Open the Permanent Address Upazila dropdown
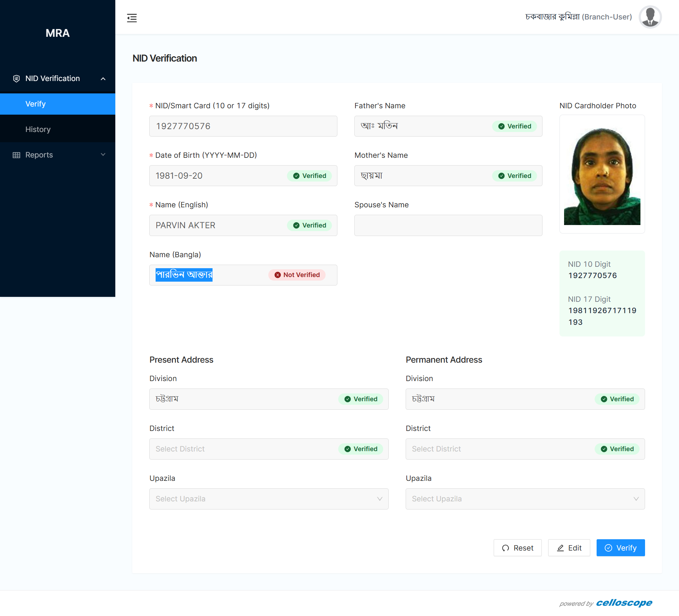The width and height of the screenshot is (679, 616). pos(525,499)
